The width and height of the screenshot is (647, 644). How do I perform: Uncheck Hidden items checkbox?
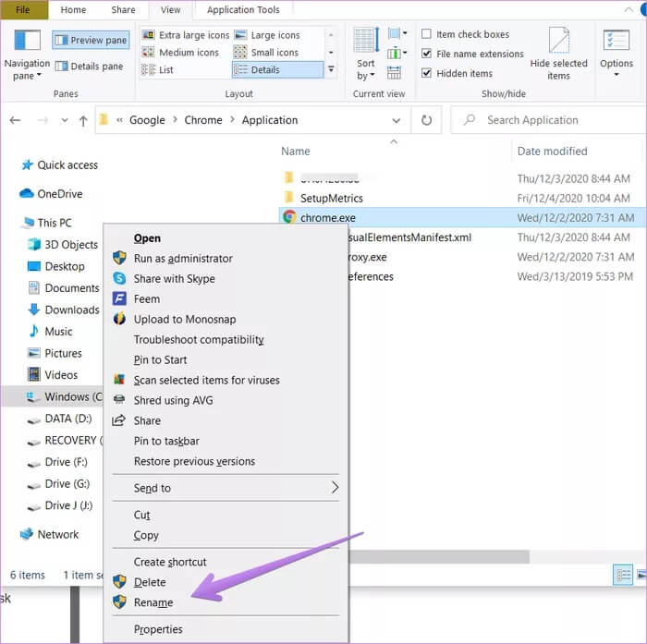point(427,73)
